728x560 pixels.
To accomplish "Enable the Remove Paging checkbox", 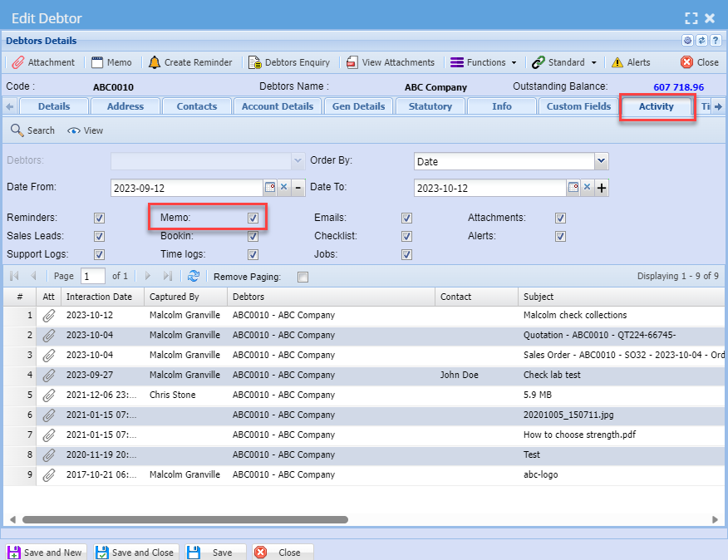I will point(303,277).
